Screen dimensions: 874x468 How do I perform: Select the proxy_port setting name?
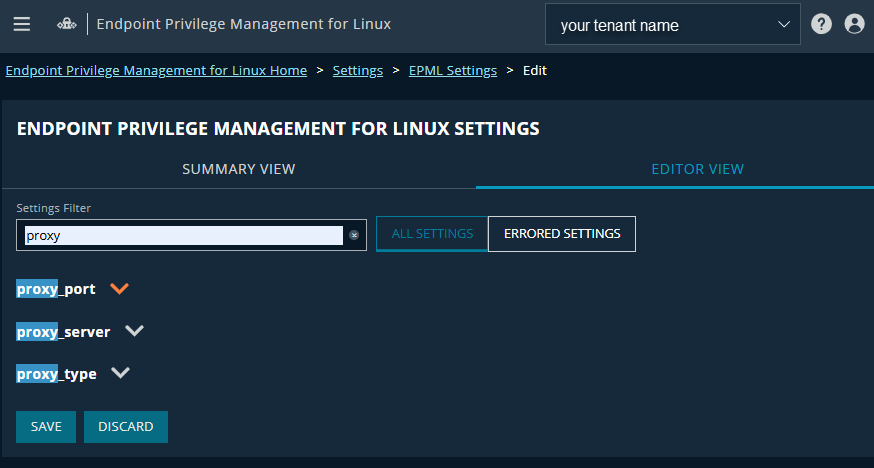(56, 289)
